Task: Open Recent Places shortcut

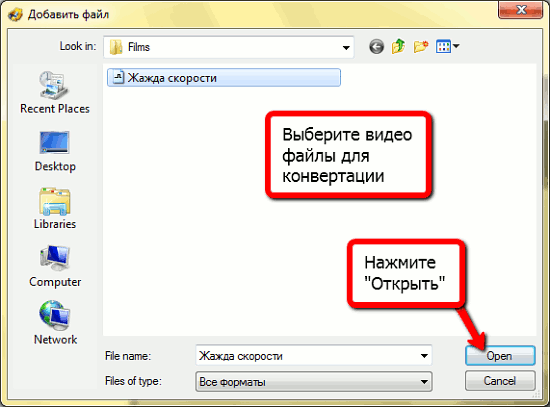Action: (x=55, y=93)
